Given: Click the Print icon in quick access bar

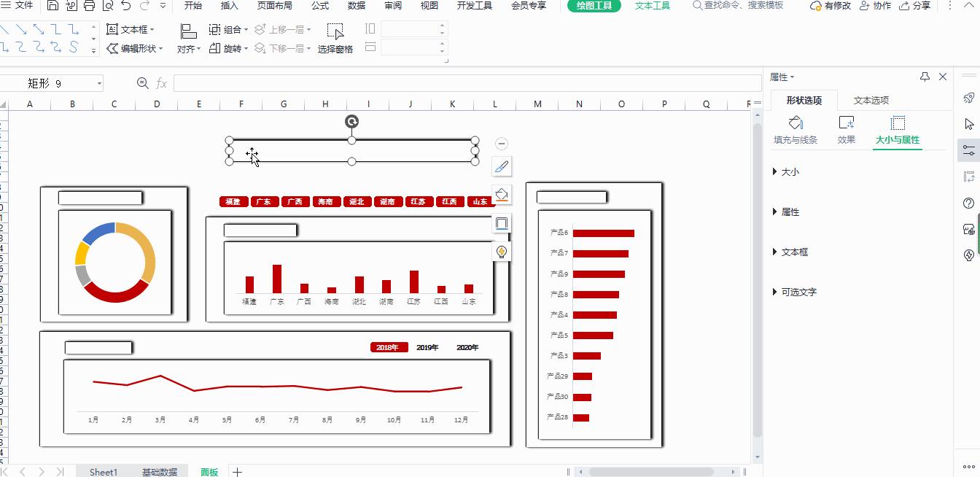Looking at the screenshot, I should click(x=89, y=6).
